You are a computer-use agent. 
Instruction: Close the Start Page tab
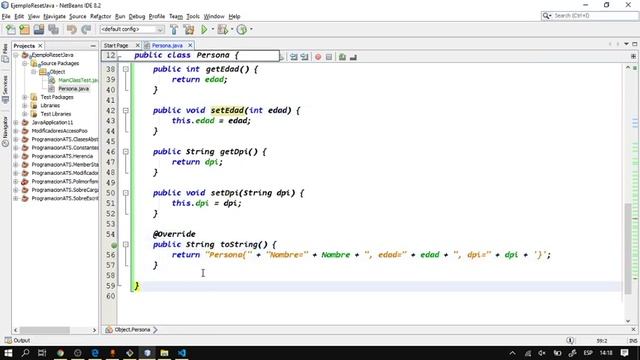click(x=138, y=45)
